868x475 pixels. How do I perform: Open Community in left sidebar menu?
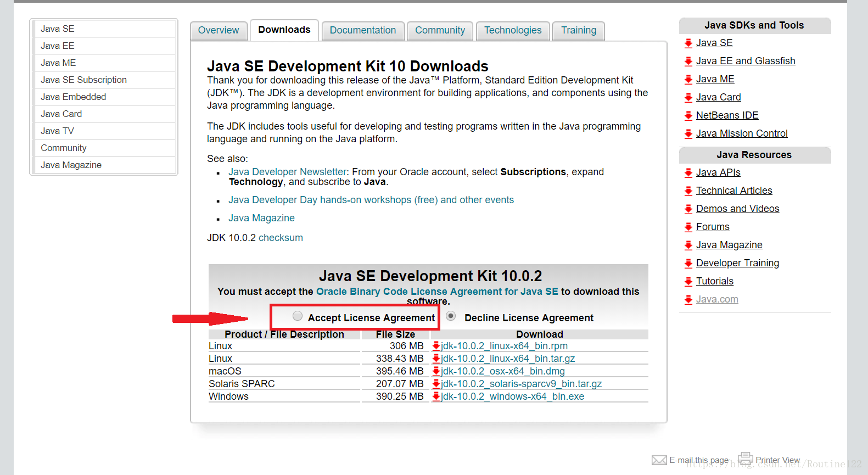coord(104,148)
